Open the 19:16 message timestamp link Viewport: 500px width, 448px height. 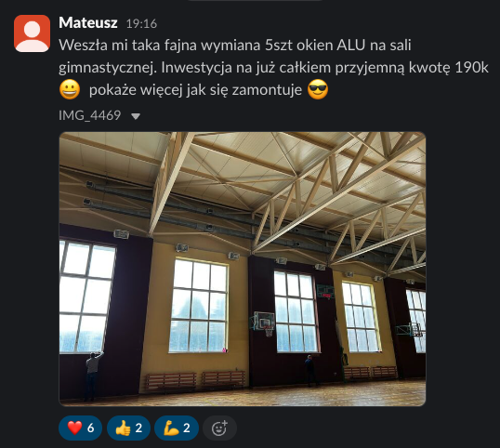click(141, 24)
